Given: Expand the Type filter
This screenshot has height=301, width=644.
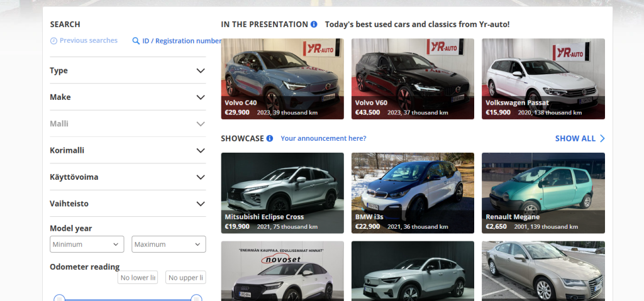Looking at the screenshot, I should pos(128,70).
